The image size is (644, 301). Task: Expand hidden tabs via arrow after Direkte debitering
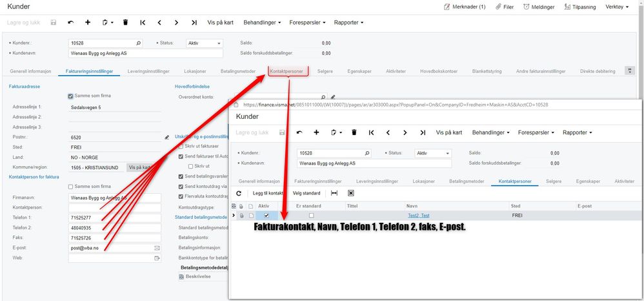tap(630, 70)
